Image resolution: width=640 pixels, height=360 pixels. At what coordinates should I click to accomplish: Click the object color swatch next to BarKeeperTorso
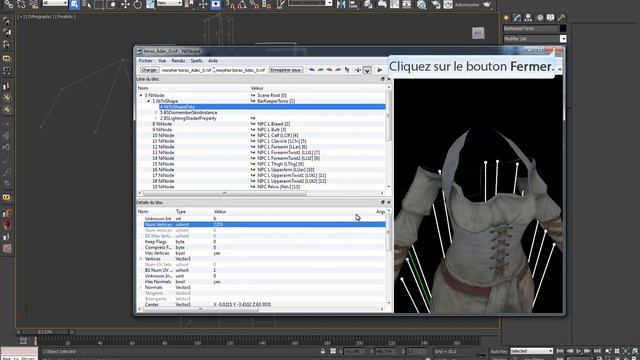(x=563, y=29)
